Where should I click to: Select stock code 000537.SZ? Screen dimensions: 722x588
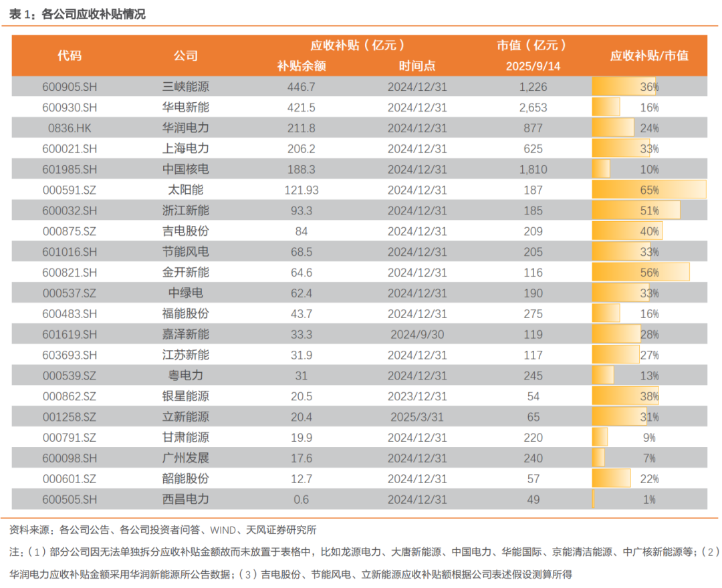point(70,293)
